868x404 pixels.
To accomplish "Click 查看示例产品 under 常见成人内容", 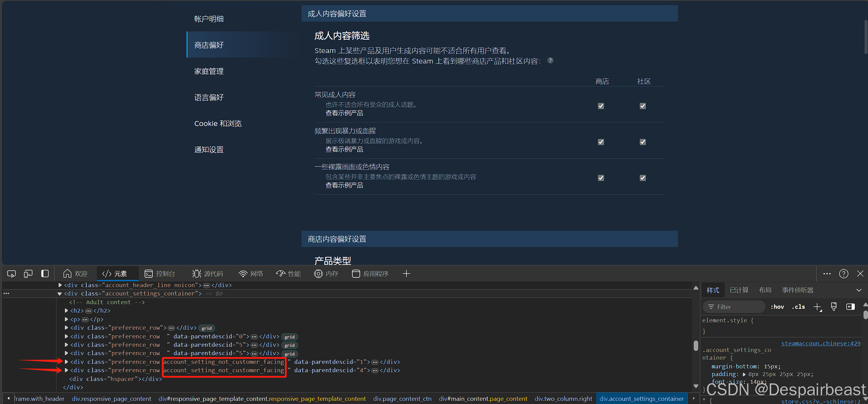I will [x=344, y=113].
